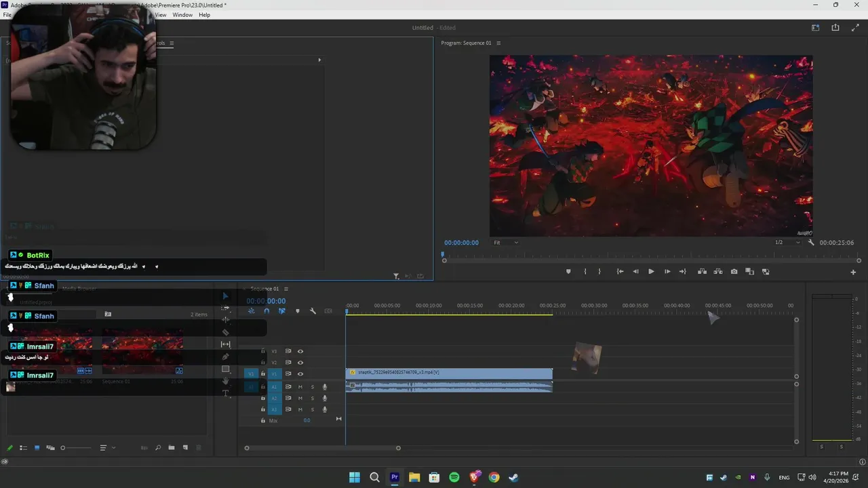Click the Lift button in Program Monitor
Viewport: 868px width, 488px height.
pyautogui.click(x=702, y=272)
